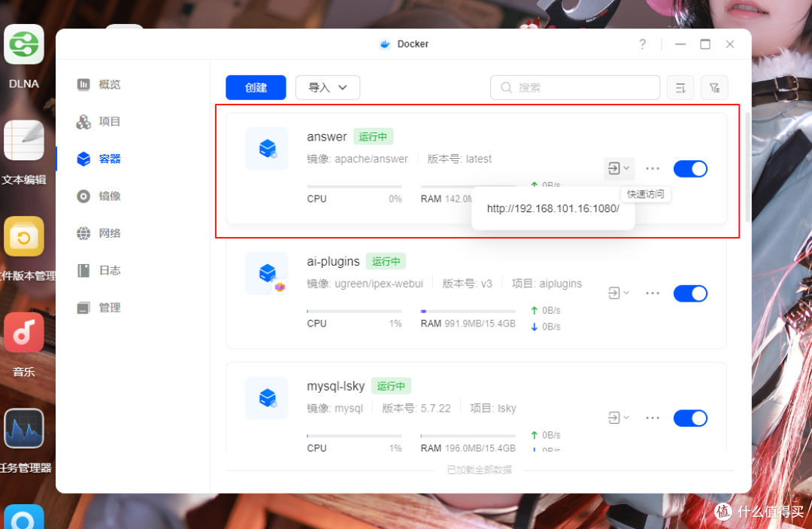812x529 pixels.
Task: Toggle the ai-plugins container switch
Action: tap(690, 293)
